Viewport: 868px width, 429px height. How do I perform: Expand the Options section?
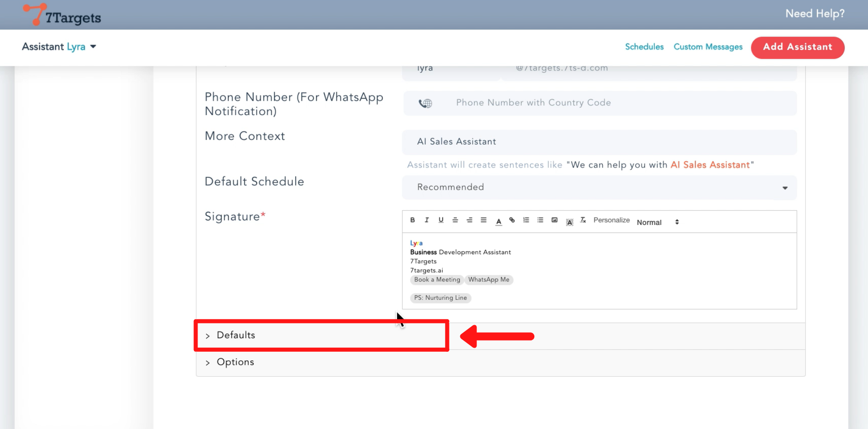(x=235, y=362)
